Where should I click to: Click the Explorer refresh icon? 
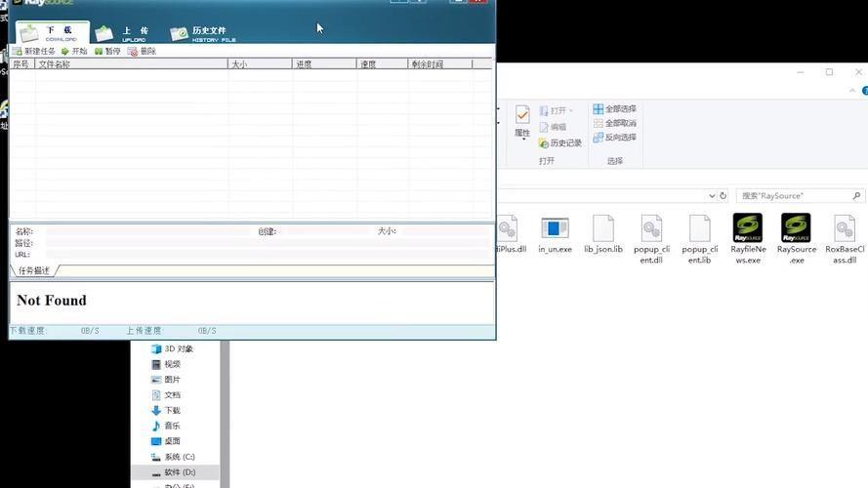pyautogui.click(x=723, y=196)
